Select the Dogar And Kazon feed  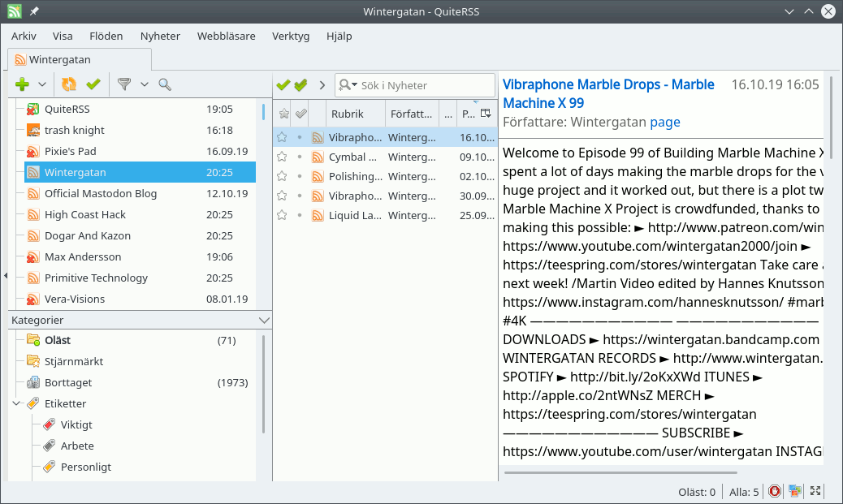tap(140, 235)
